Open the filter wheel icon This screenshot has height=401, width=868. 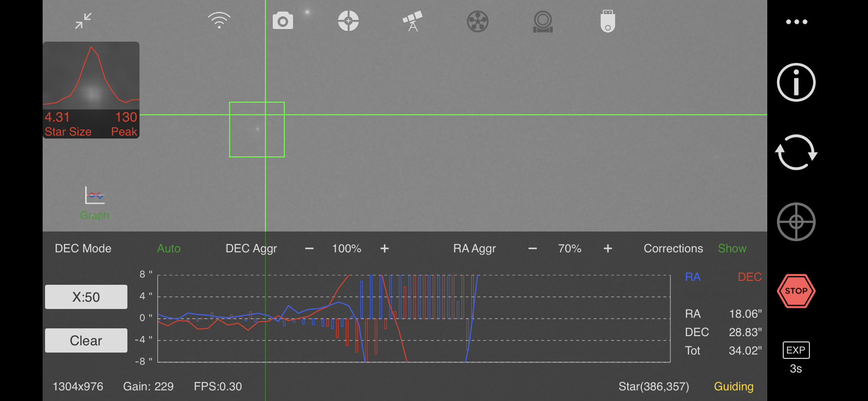[478, 21]
